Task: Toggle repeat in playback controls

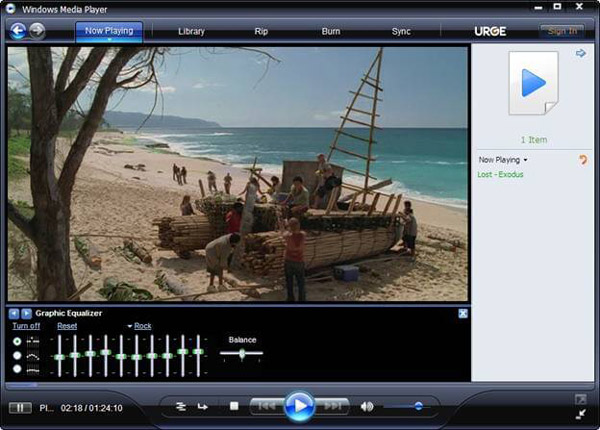Action: 203,406
